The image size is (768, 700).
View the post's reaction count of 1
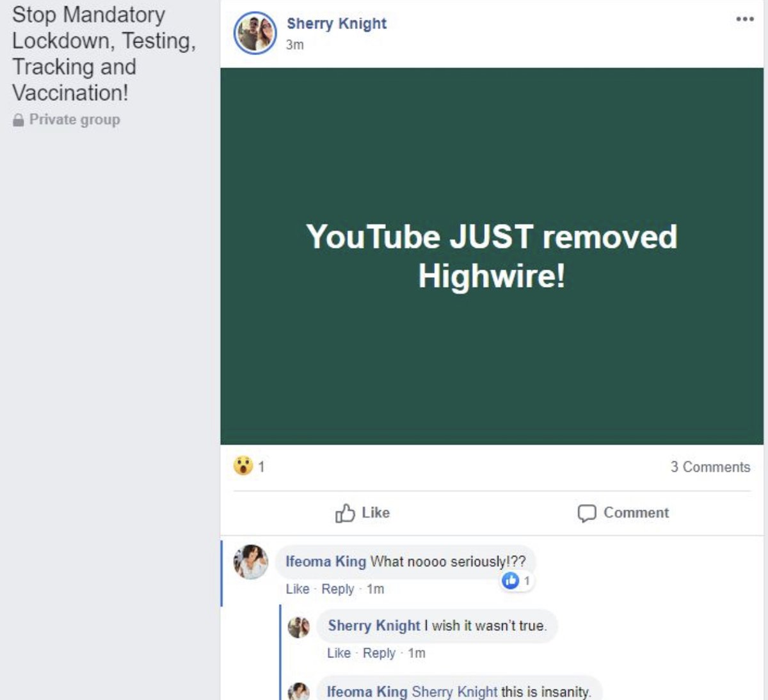coord(261,466)
